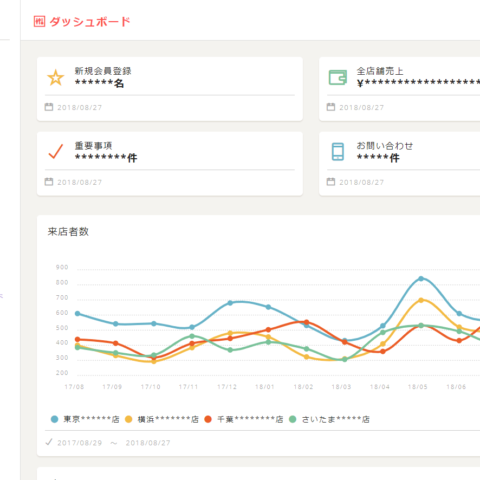Click the green data point at 17/11
480x480 pixels.
(192, 336)
